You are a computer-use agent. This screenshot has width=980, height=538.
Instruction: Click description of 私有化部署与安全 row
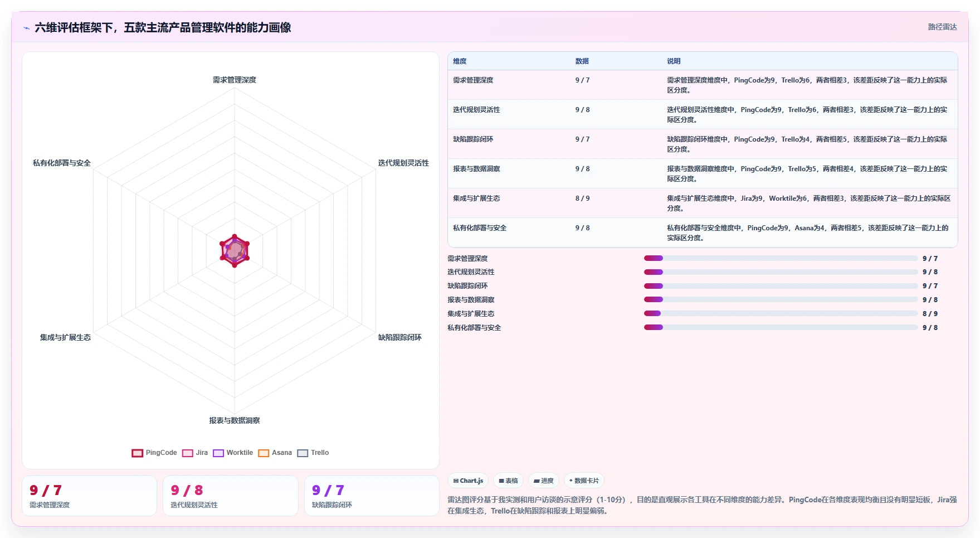808,233
